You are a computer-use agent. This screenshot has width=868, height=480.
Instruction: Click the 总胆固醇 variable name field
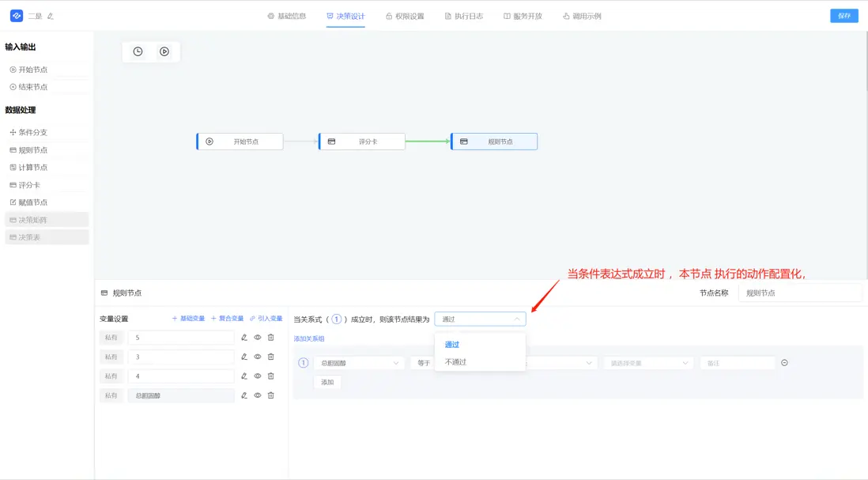coord(181,396)
